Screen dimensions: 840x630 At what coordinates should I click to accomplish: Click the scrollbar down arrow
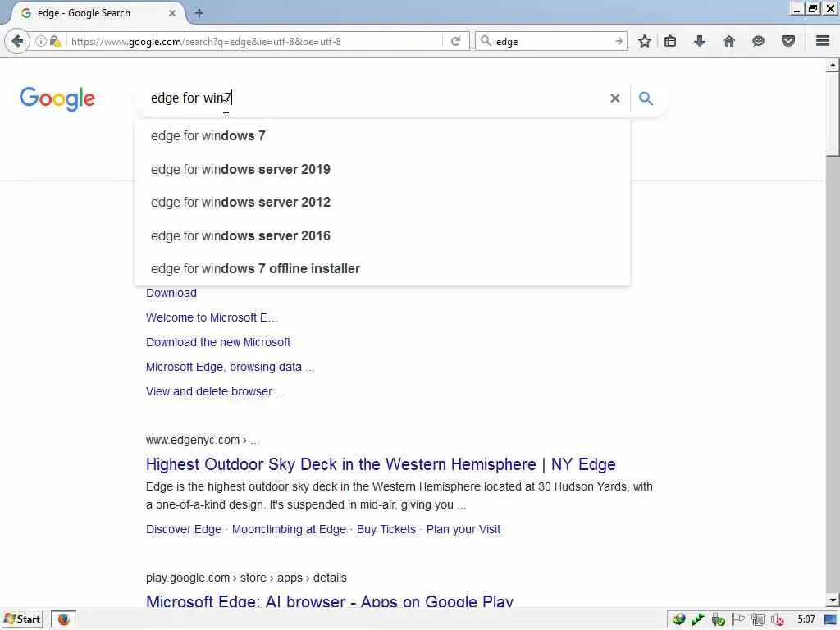832,600
